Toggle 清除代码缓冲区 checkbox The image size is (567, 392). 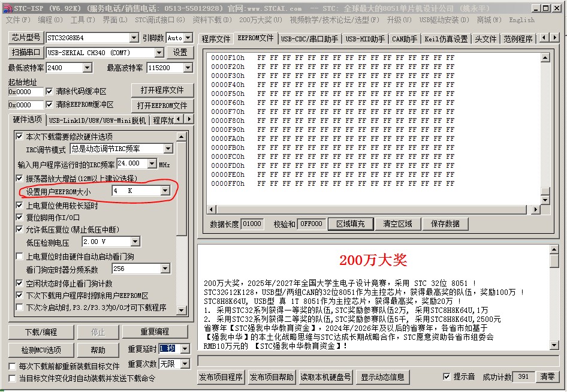click(x=50, y=91)
